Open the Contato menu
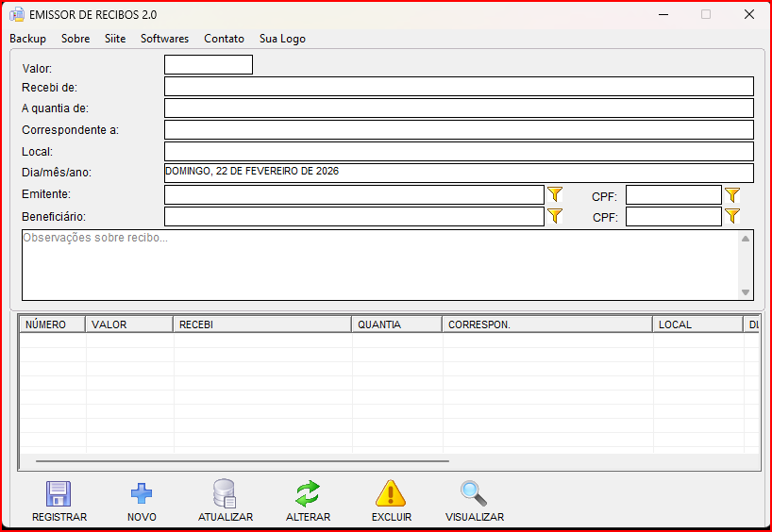The width and height of the screenshot is (772, 532). (224, 39)
